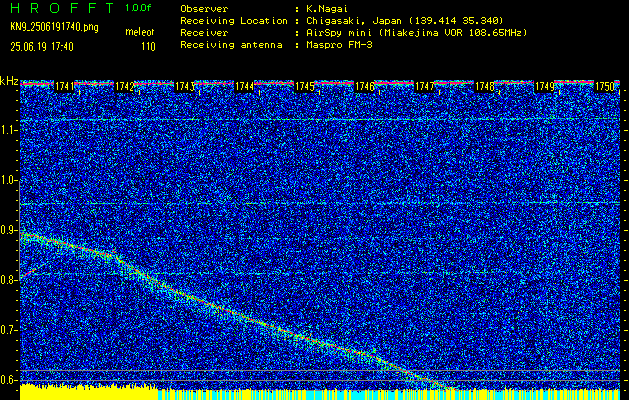Screen dimensions: 629x400
Task: Click the Receiving antenna label
Action: click(231, 45)
